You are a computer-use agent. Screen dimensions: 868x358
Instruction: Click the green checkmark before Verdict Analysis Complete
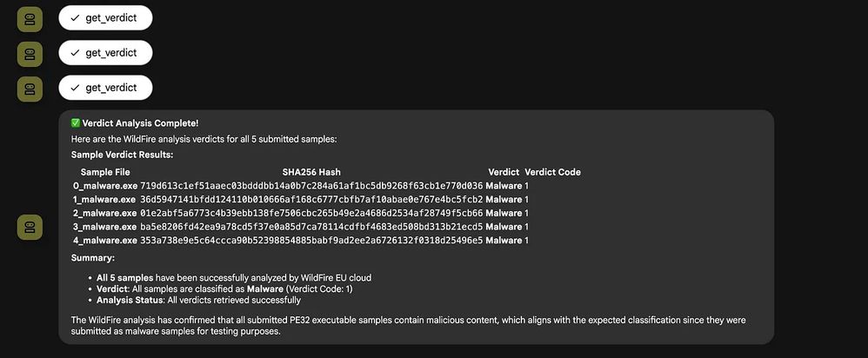pos(76,123)
